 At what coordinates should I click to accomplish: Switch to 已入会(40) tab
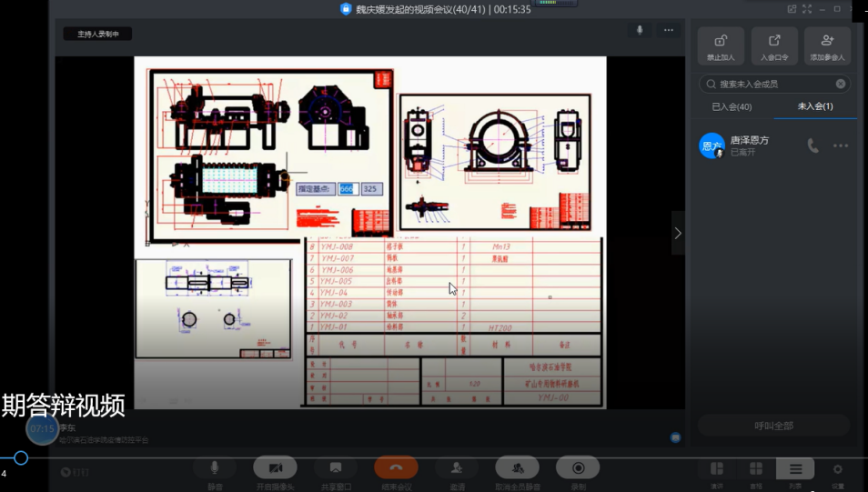click(x=732, y=106)
